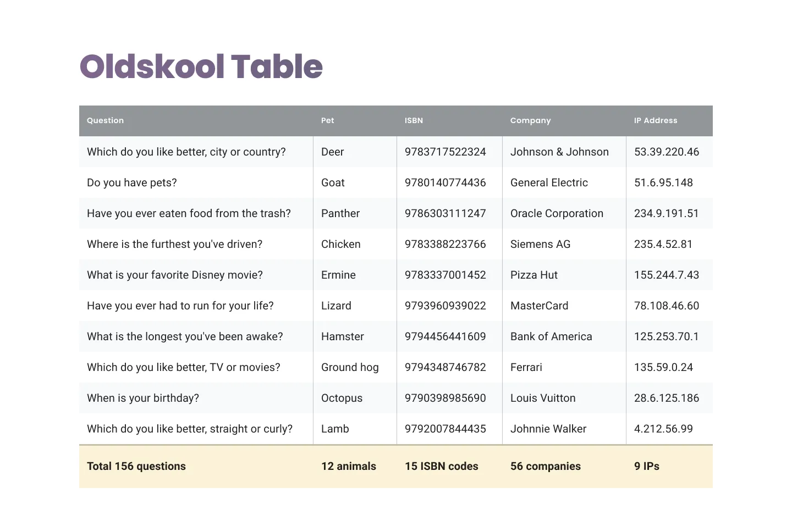Select the '9 IPs' footer total
This screenshot has height=532, width=792.
pos(647,466)
